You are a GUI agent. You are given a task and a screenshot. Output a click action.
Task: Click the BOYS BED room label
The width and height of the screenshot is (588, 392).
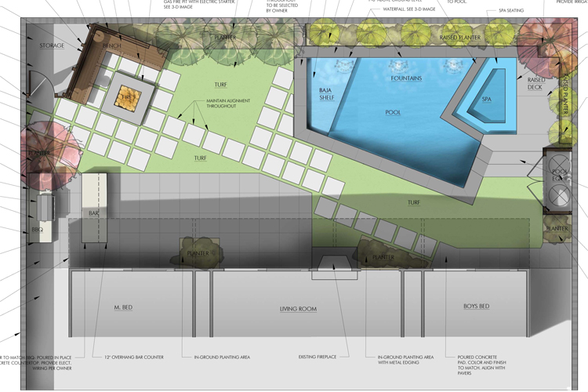point(476,306)
